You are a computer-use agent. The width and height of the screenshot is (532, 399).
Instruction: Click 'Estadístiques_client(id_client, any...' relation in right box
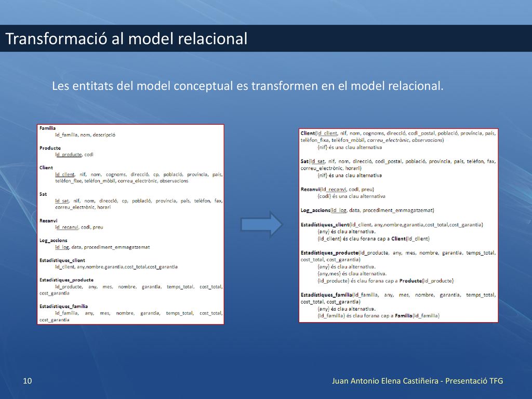[x=392, y=224]
